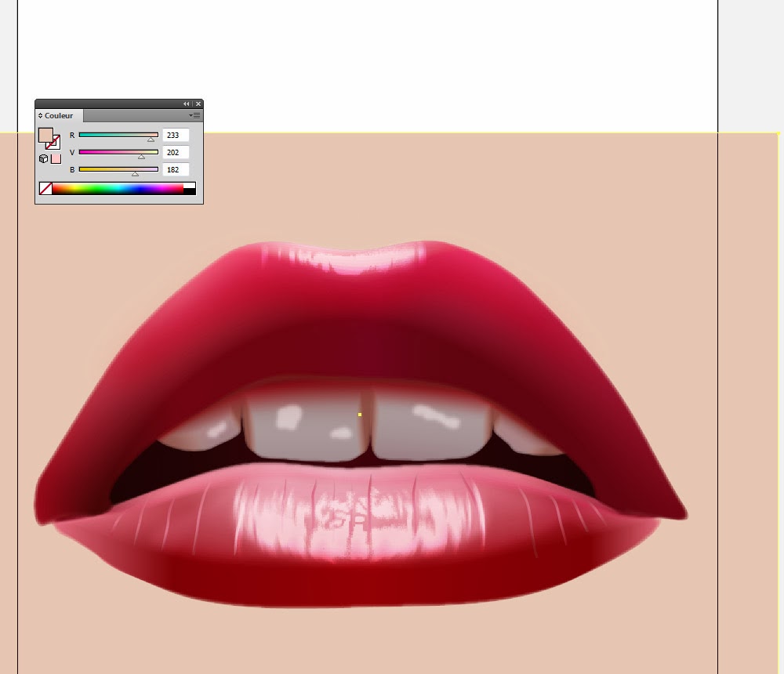Click the V value field showing 202

(176, 153)
